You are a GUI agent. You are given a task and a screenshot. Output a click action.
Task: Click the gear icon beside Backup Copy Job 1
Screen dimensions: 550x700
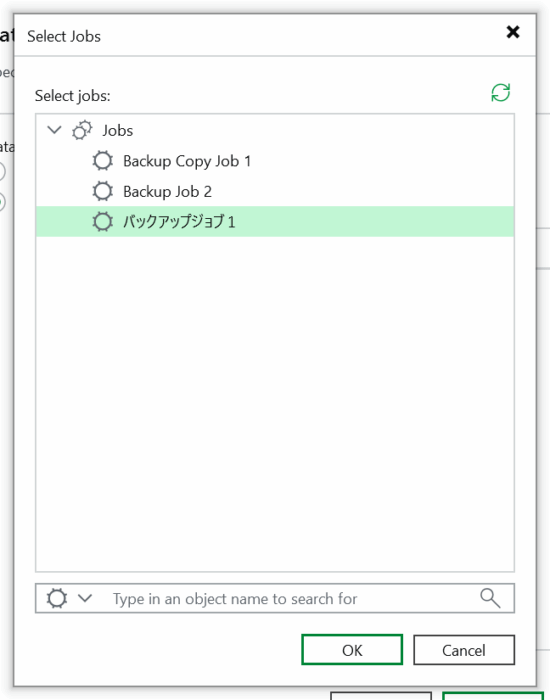(103, 161)
